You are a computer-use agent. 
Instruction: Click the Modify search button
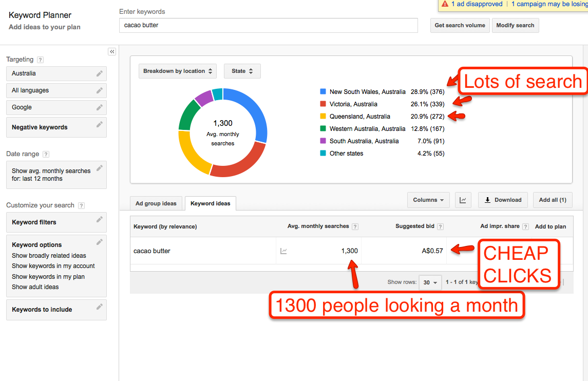click(x=515, y=26)
